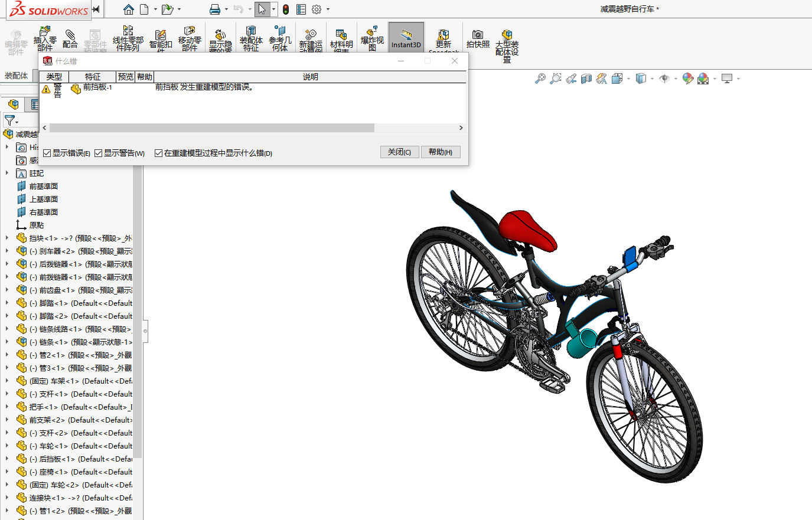
Task: Open dropdown arrow beside the Open icon
Action: point(180,9)
